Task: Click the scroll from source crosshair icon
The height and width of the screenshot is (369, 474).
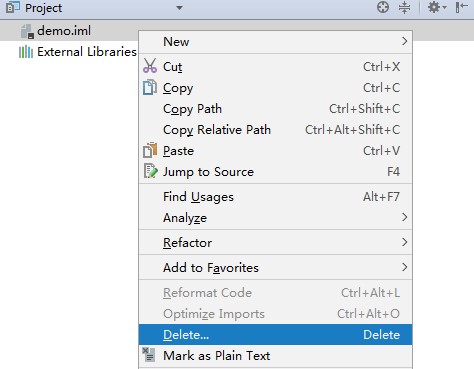Action: 383,7
